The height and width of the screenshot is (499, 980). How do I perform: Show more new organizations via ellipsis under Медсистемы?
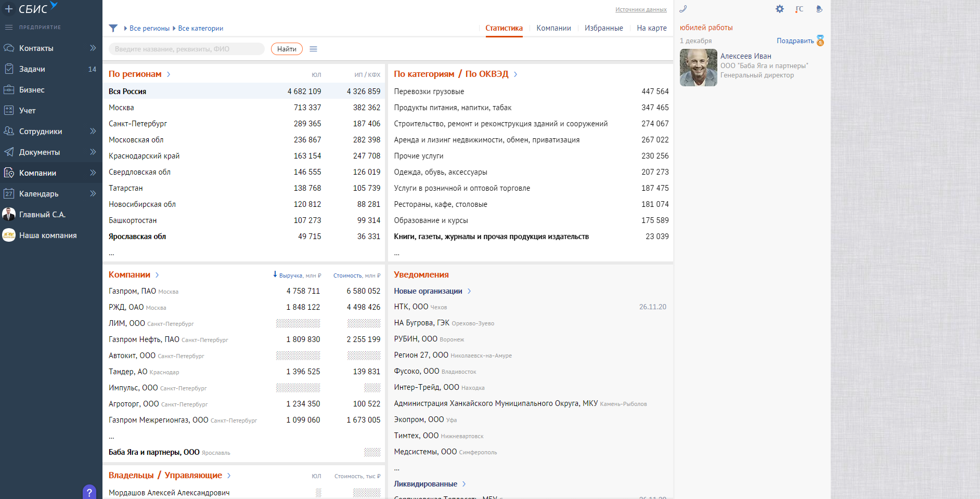click(x=397, y=468)
